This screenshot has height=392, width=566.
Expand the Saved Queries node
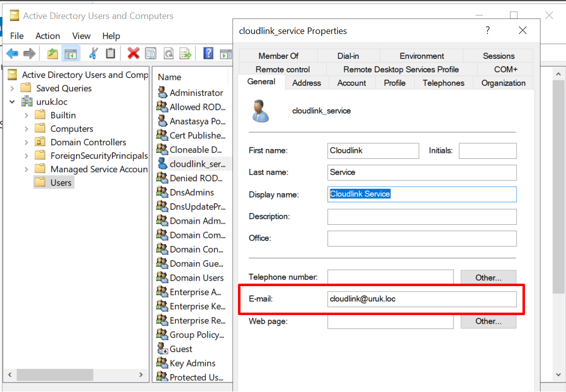pos(12,88)
